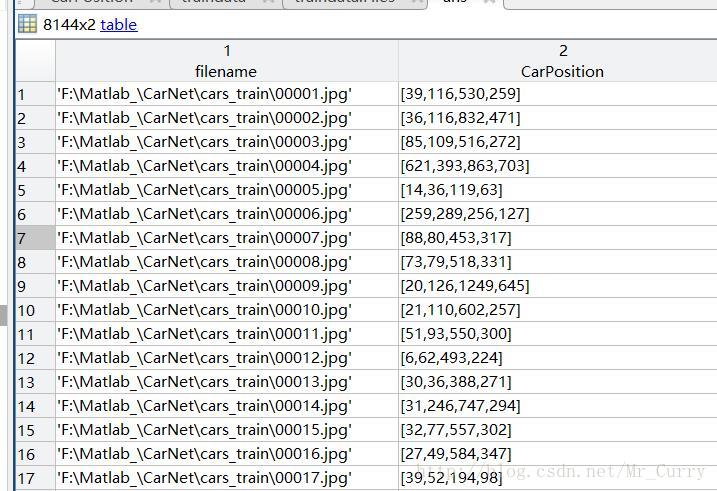The height and width of the screenshot is (491, 717).
Task: Click the 00007.jpg filename cell
Action: pyautogui.click(x=227, y=238)
